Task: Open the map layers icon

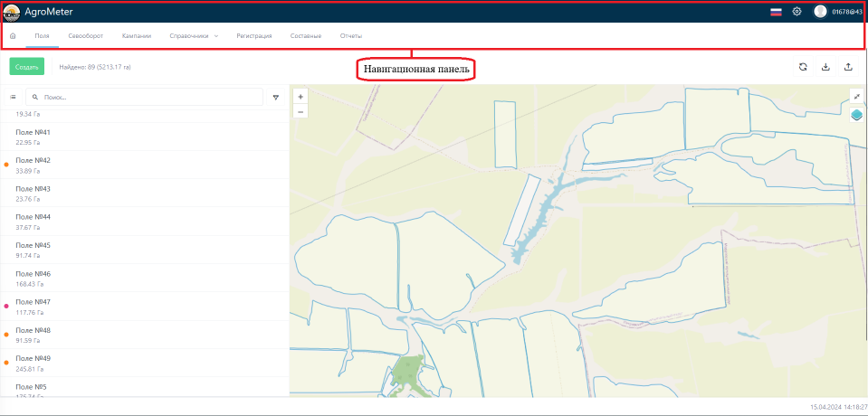Action: pos(856,114)
